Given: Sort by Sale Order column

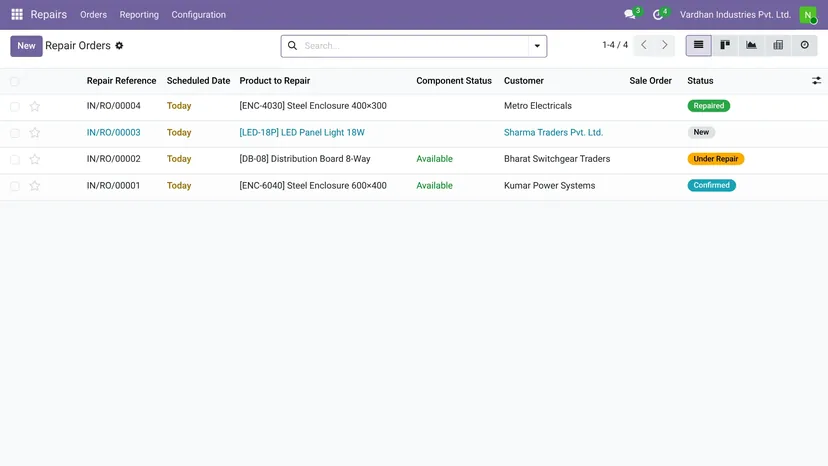Looking at the screenshot, I should click(651, 81).
